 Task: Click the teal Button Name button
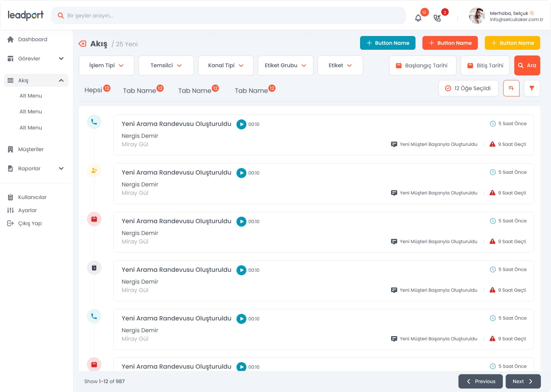pyautogui.click(x=388, y=43)
